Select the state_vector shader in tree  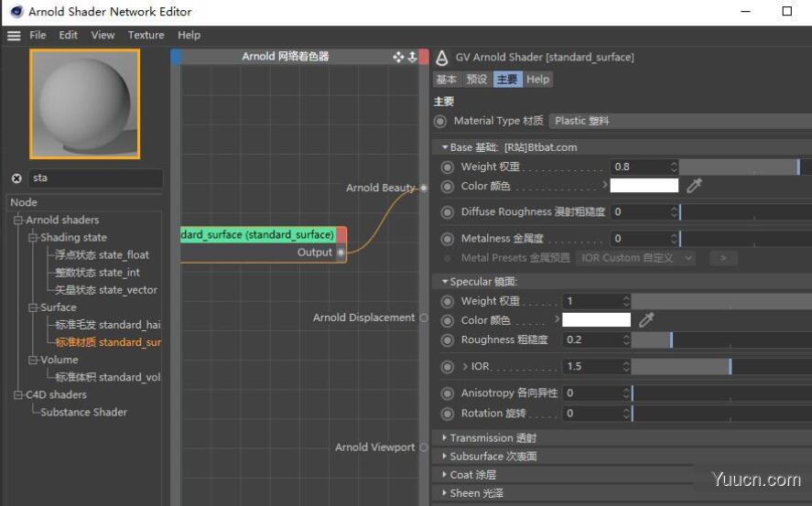coord(106,290)
